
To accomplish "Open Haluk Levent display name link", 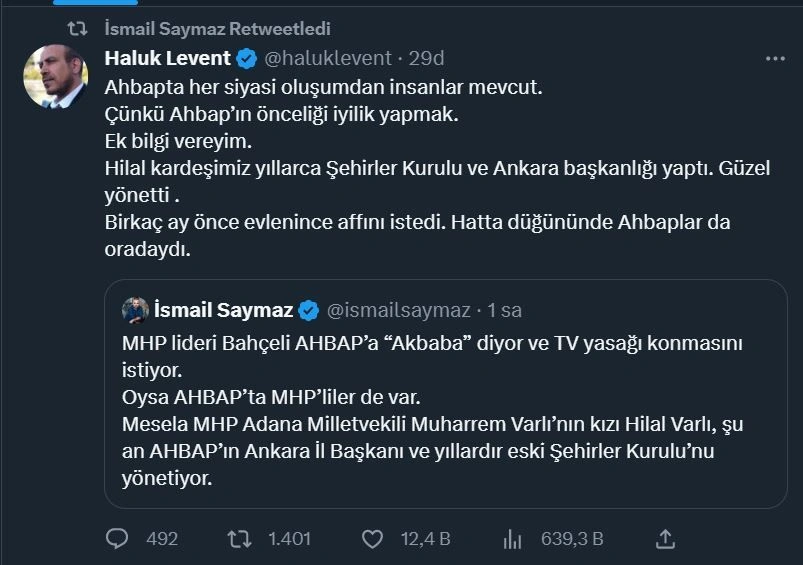I will tap(168, 58).
